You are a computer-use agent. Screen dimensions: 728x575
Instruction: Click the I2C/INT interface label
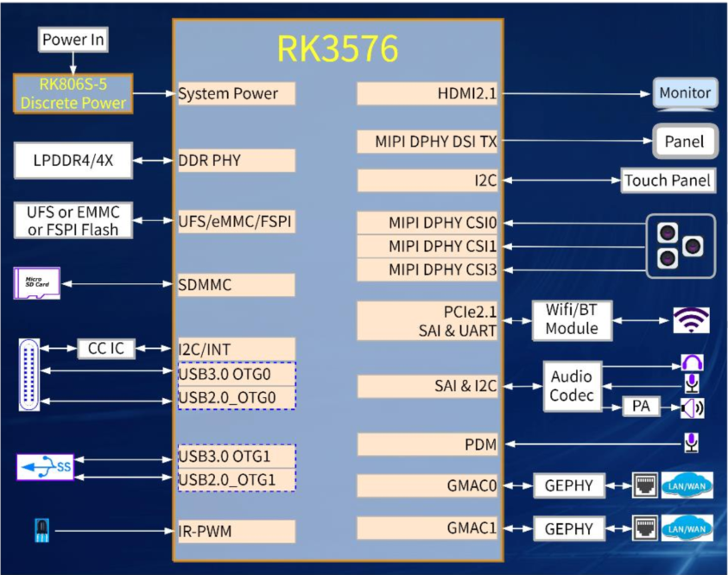pyautogui.click(x=237, y=349)
